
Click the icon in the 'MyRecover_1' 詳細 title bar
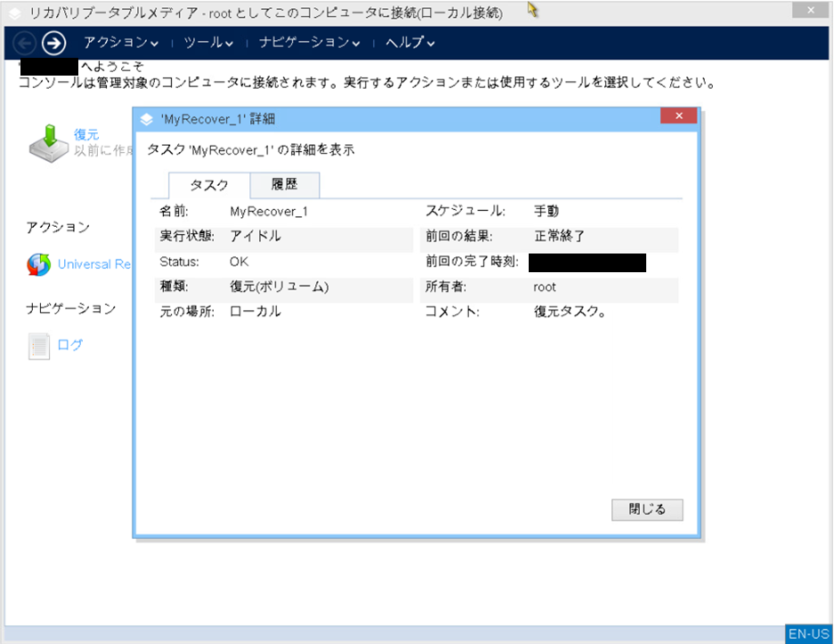pos(147,118)
